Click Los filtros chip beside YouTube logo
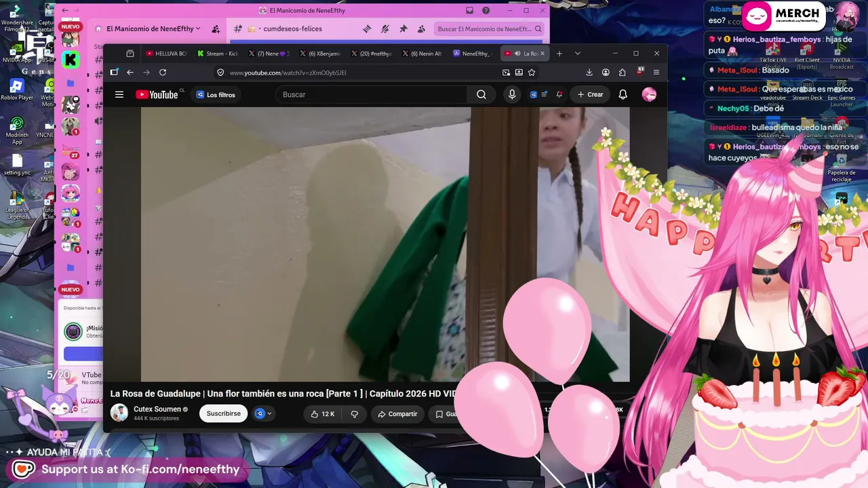The image size is (868, 488). 216,95
